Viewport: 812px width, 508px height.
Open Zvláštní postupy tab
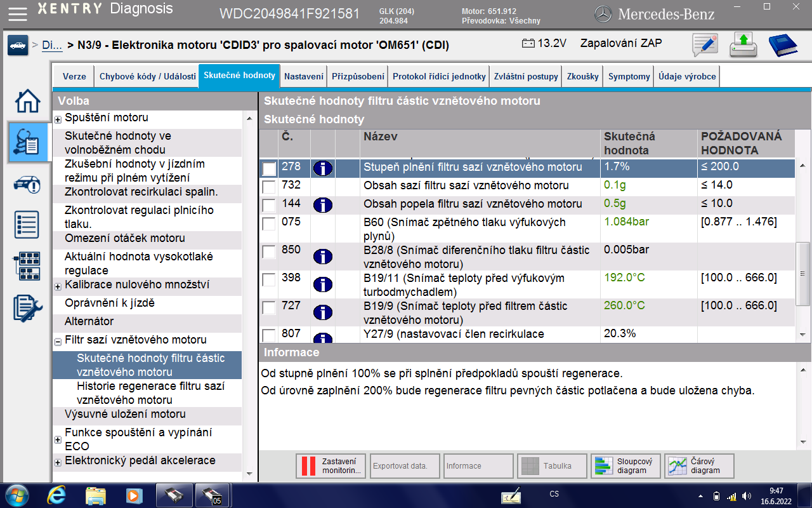[526, 76]
